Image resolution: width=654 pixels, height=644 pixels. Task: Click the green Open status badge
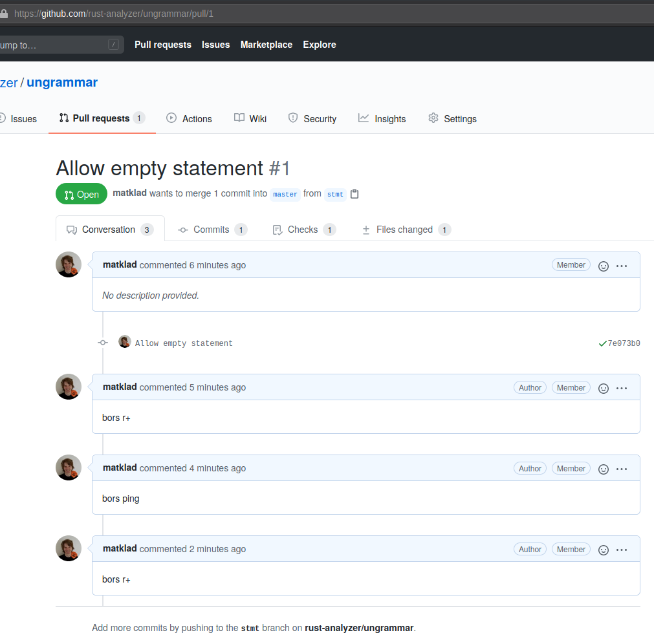pos(82,194)
